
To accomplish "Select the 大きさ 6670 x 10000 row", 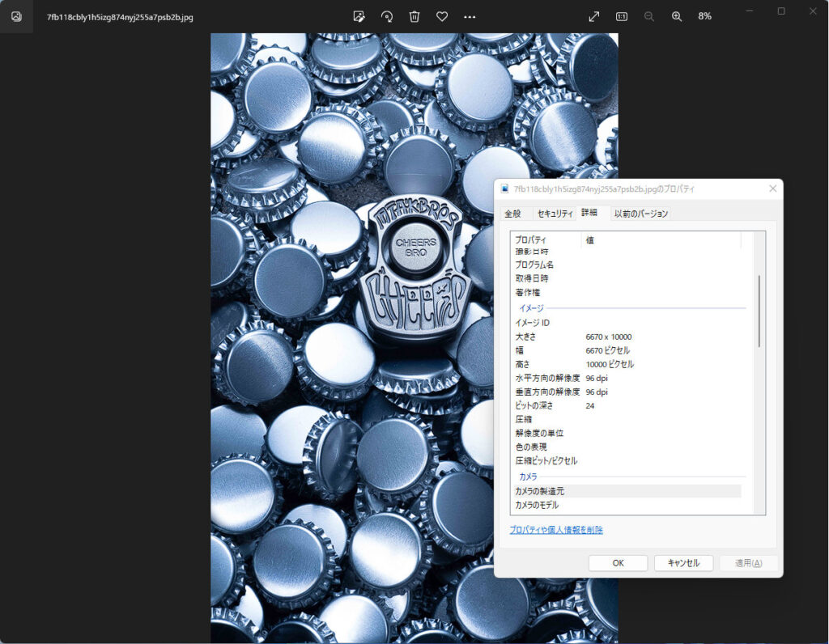I will (627, 337).
